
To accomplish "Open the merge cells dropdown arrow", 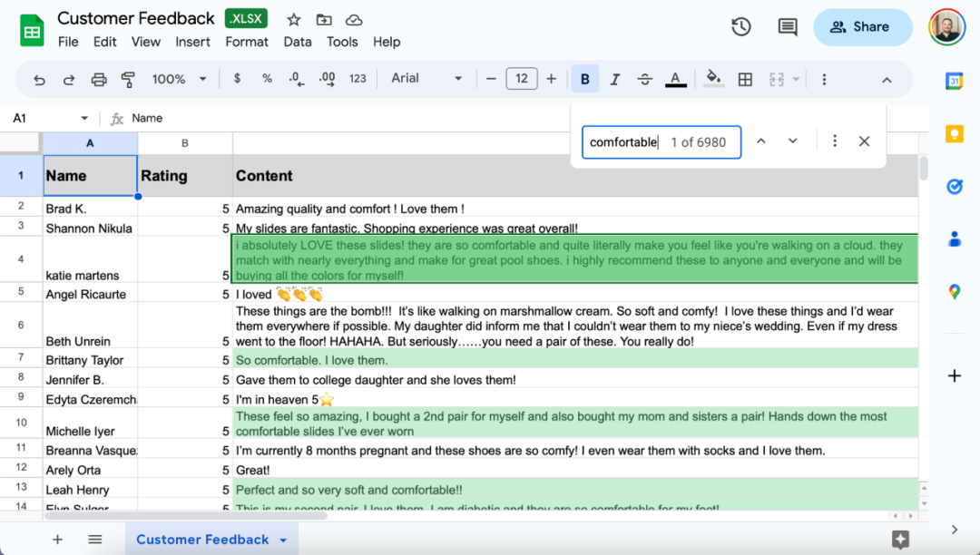I will pyautogui.click(x=796, y=79).
